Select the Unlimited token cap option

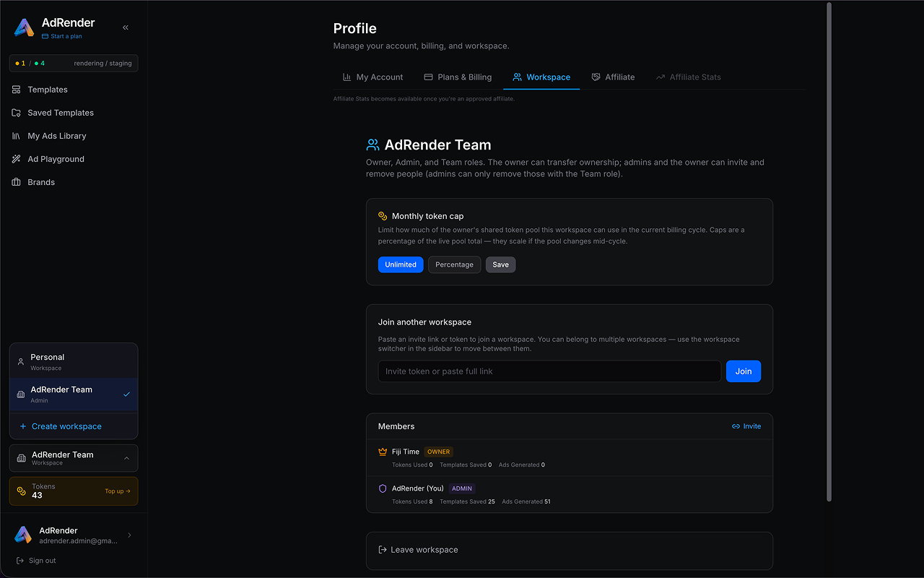coord(401,264)
